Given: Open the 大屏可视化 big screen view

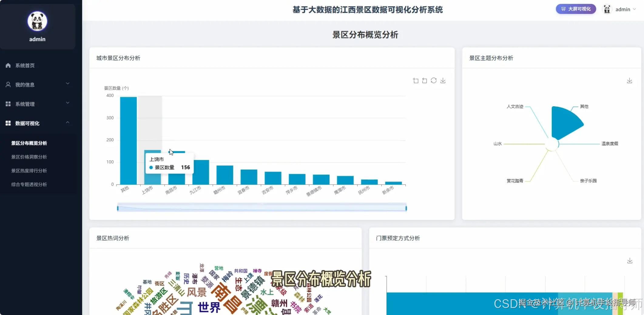Looking at the screenshot, I should [575, 9].
